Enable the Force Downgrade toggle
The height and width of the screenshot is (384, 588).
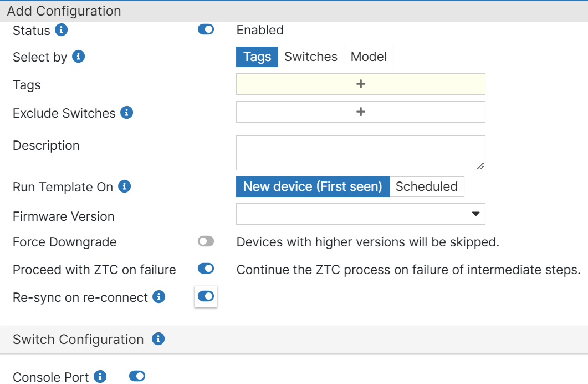(206, 241)
